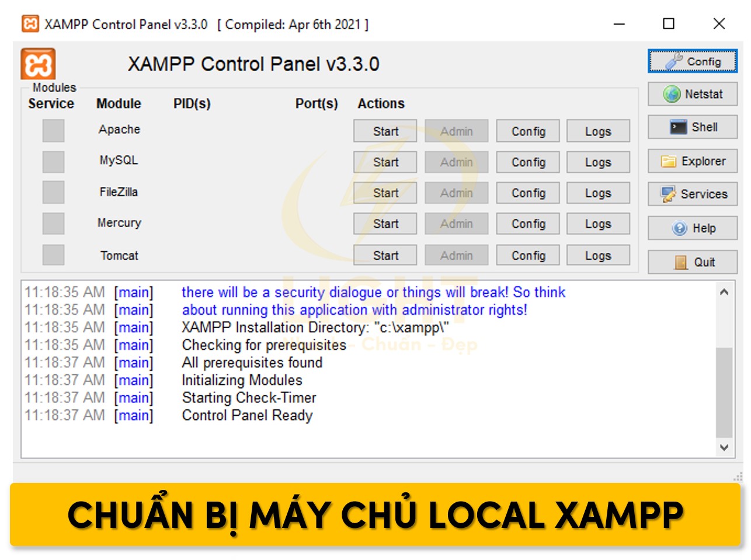Click the Tomcat Admin button

click(x=457, y=255)
